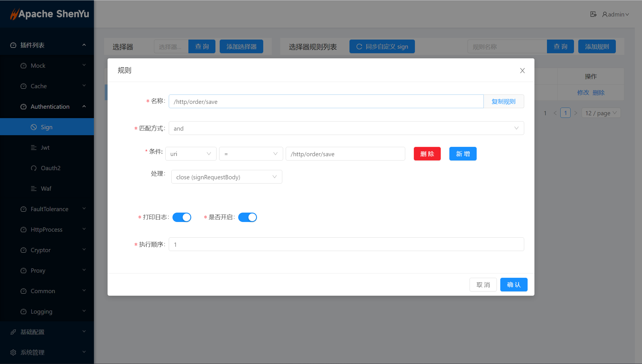Image resolution: width=642 pixels, height=364 pixels.
Task: Open the 匹配方式 'and' dropdown
Action: [346, 128]
